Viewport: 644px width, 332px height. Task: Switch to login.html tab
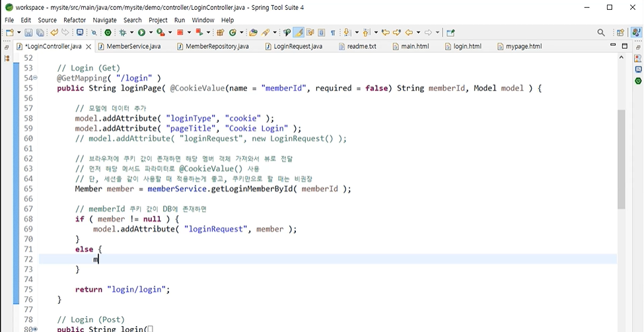[463, 46]
